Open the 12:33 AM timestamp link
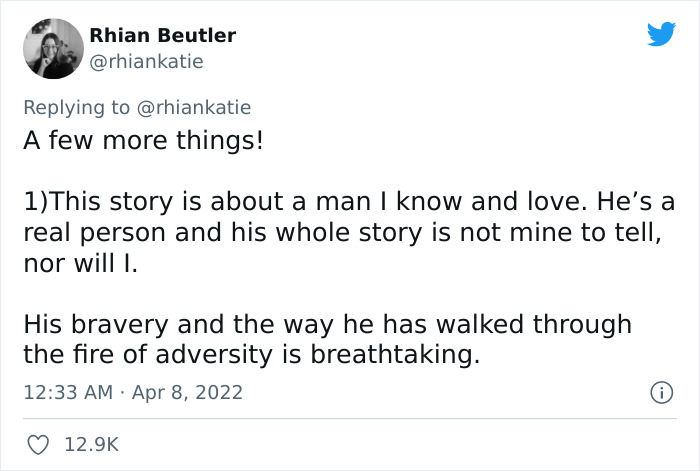 68,393
